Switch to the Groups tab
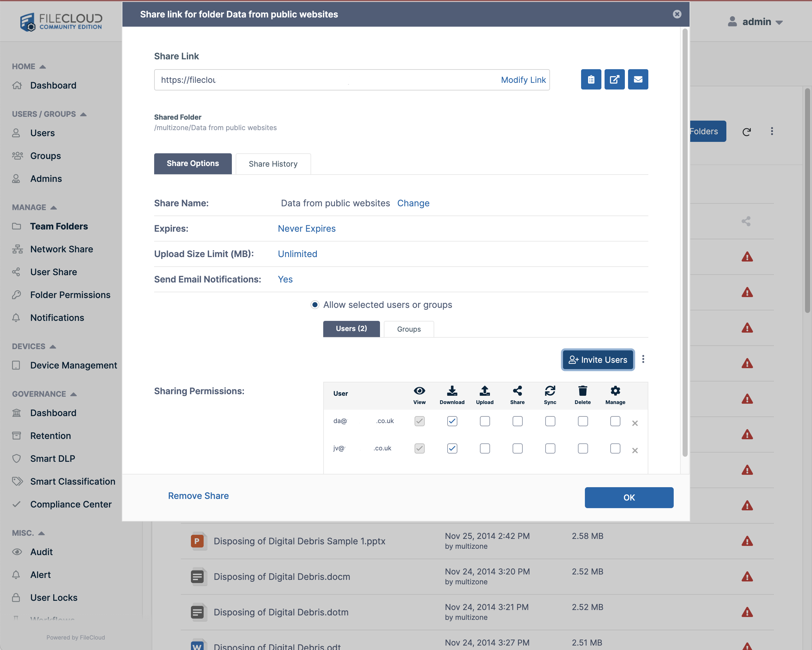Image resolution: width=812 pixels, height=650 pixels. (409, 329)
